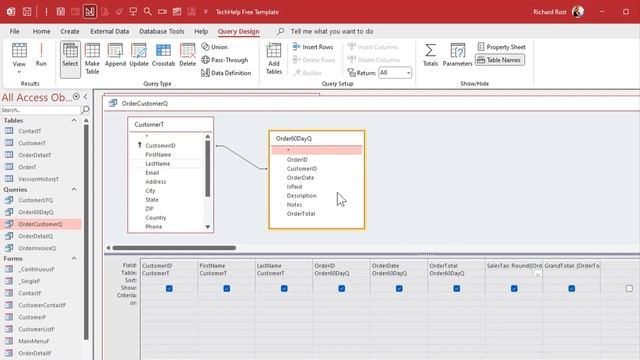The height and width of the screenshot is (360, 640).
Task: Open Add Tables pane
Action: (x=273, y=59)
